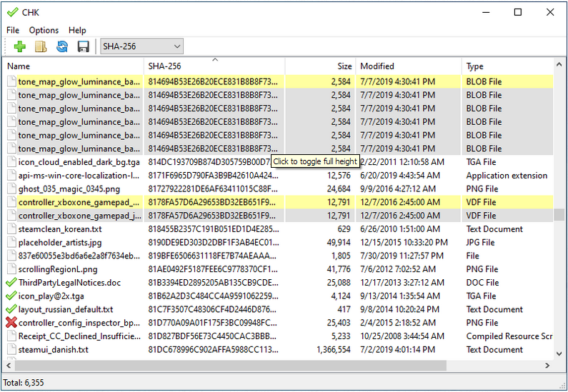Click the horizontal scrollbar left arrow

point(9,366)
